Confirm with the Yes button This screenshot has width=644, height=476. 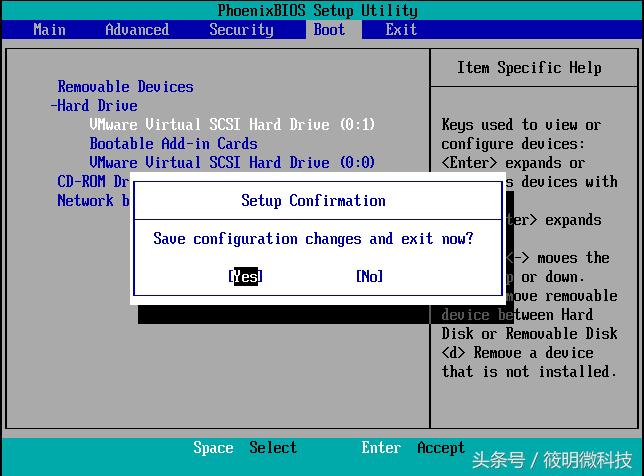click(245, 276)
